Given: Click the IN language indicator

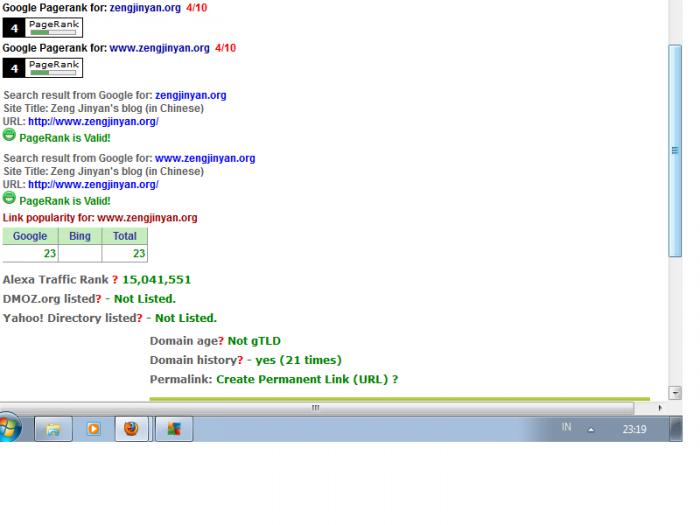Looking at the screenshot, I should (x=566, y=427).
